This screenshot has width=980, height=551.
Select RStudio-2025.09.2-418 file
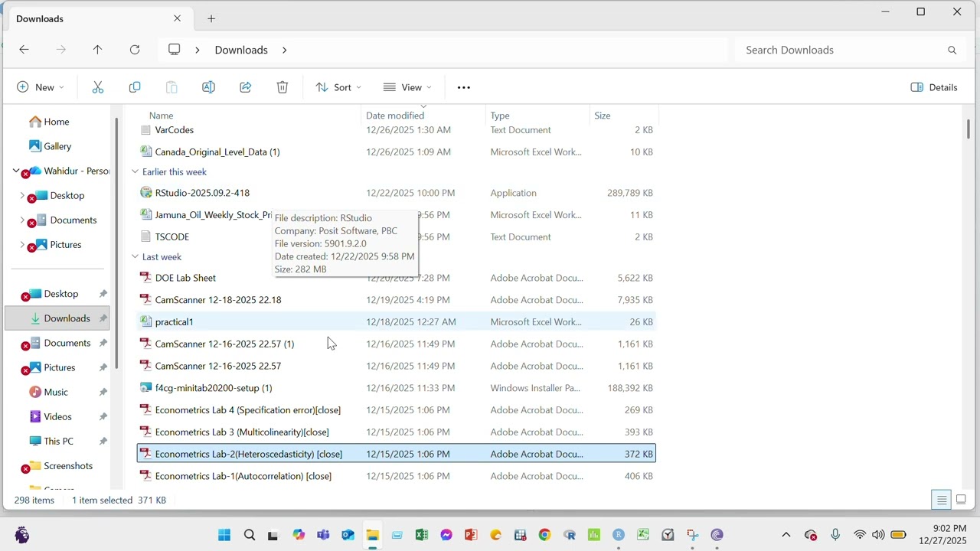click(397, 193)
